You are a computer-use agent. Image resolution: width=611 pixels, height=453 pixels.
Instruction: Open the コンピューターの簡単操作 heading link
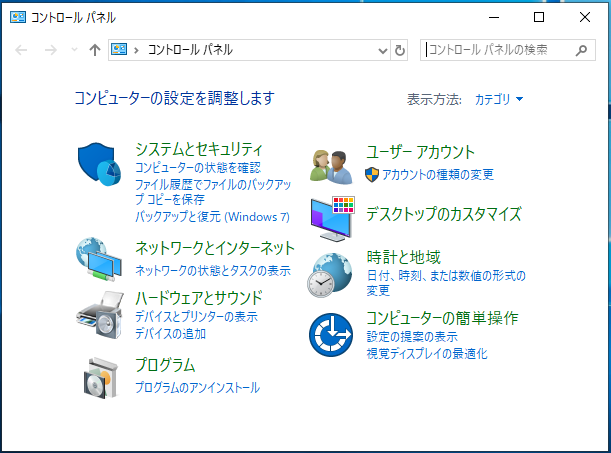point(442,319)
